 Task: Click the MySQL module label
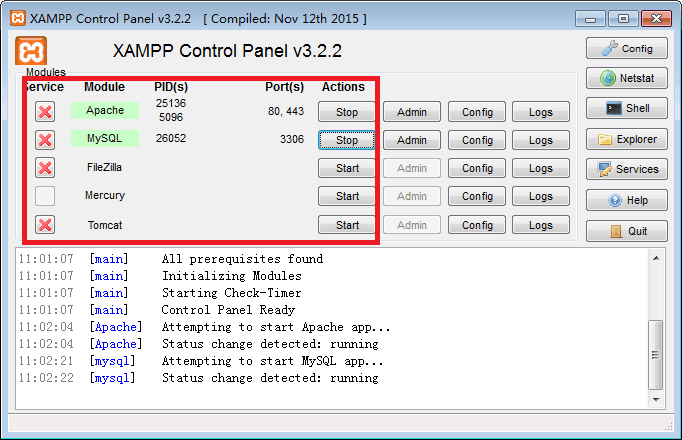(x=105, y=138)
